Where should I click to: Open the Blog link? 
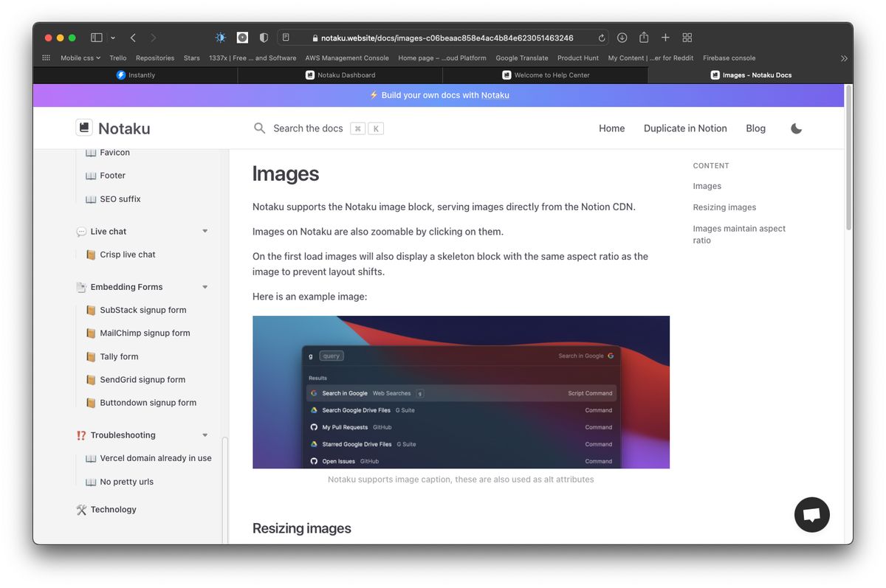coord(755,128)
